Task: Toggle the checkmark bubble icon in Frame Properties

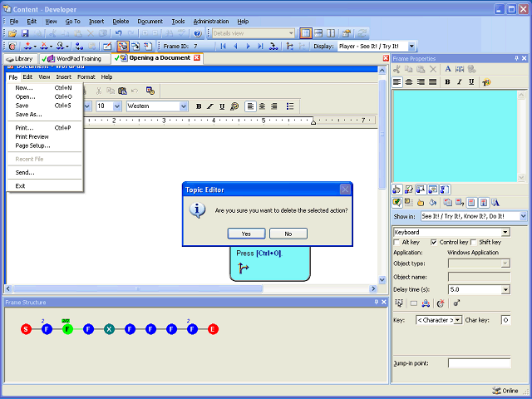Action: (397, 203)
